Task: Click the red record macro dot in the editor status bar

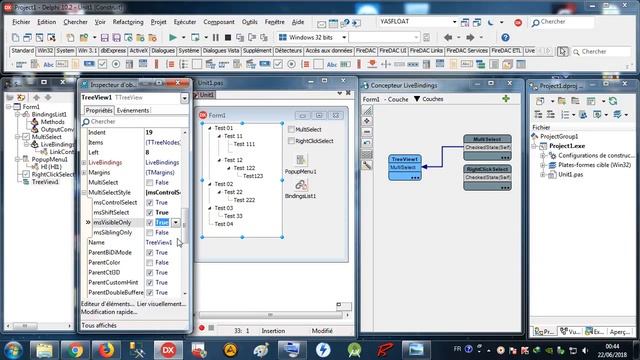Action: pos(202,328)
